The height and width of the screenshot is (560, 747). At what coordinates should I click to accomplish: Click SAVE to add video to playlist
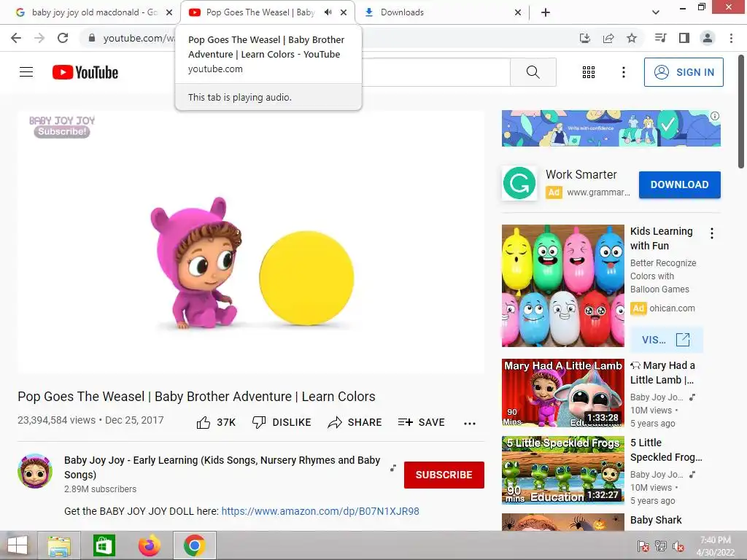(x=422, y=422)
